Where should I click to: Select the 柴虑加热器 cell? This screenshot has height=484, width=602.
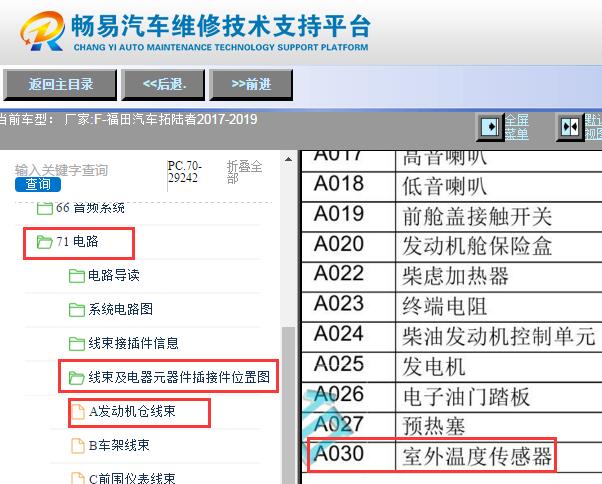[499, 277]
